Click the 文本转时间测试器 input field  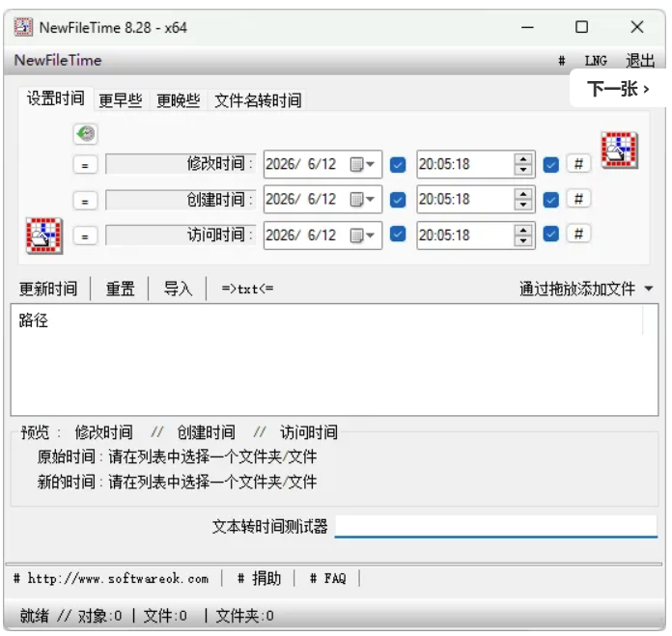tap(496, 526)
